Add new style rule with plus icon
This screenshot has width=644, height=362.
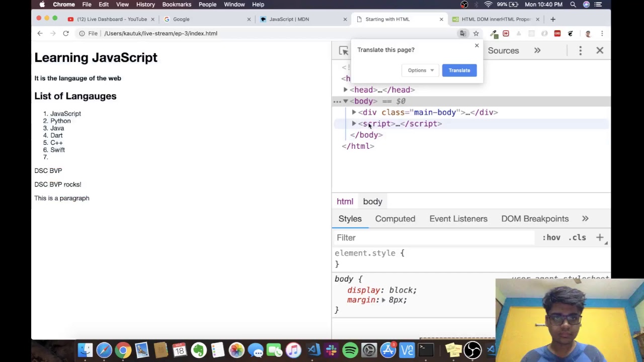[x=600, y=237]
